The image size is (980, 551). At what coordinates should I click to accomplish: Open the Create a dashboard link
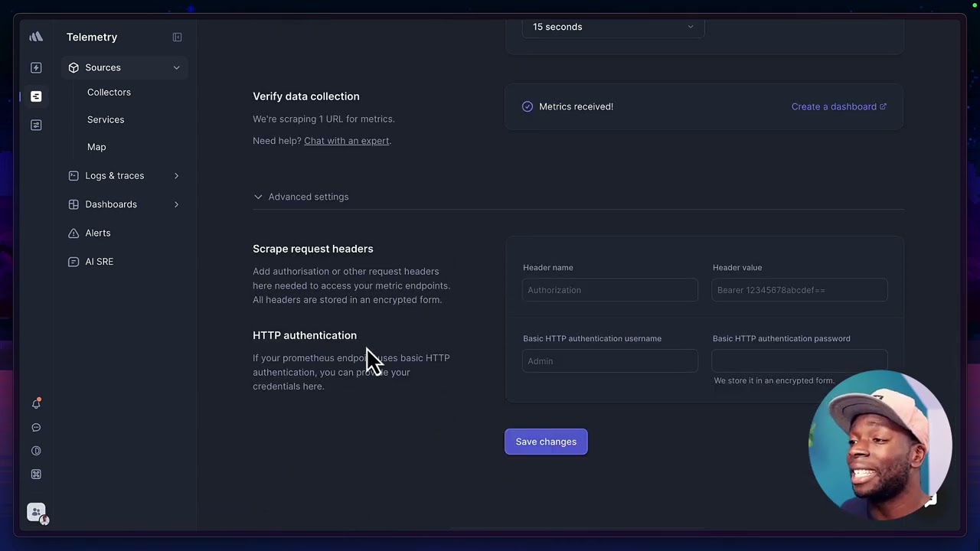(838, 106)
